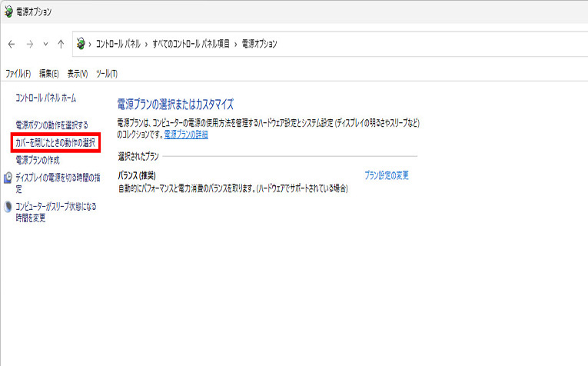Go to コントロール パネル ホーム
The height and width of the screenshot is (366, 588).
coord(45,99)
